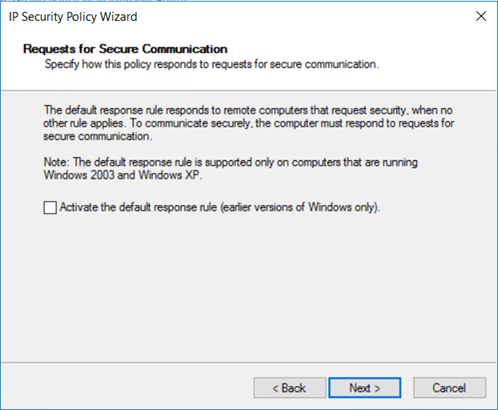The width and height of the screenshot is (498, 410).
Task: Select the 'Requests for Secure Communication' heading
Action: 125,49
